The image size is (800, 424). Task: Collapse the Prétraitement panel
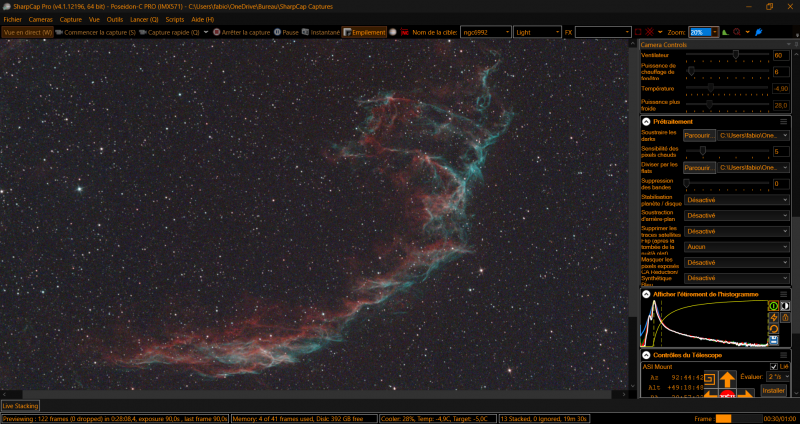click(646, 122)
